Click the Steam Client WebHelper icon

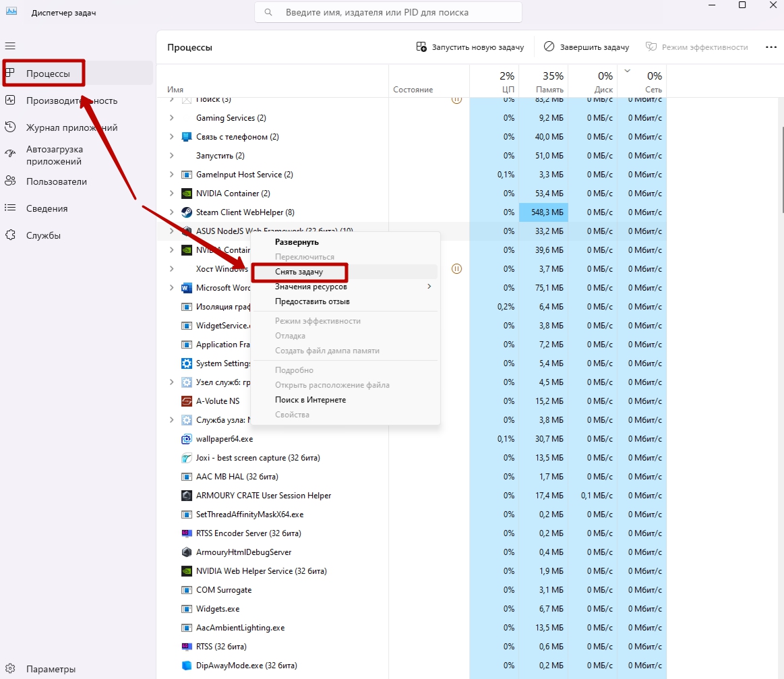point(187,212)
